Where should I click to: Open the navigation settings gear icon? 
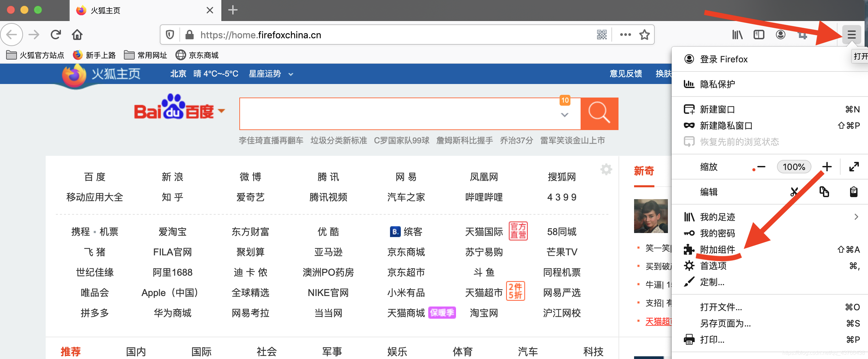click(x=606, y=169)
